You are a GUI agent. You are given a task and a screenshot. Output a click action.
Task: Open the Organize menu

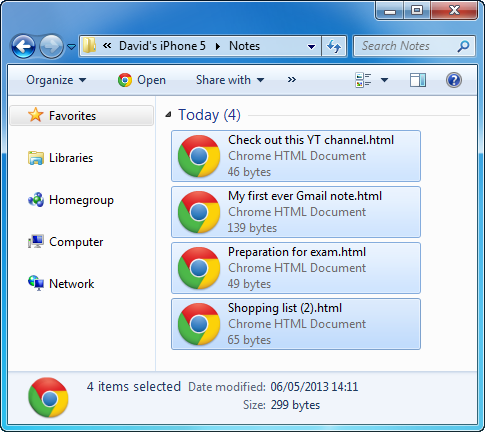(x=56, y=80)
